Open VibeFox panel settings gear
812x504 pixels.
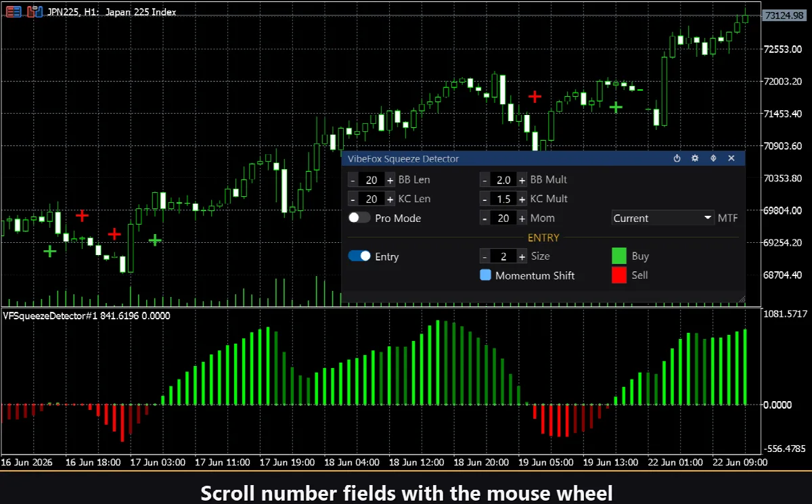(695, 158)
